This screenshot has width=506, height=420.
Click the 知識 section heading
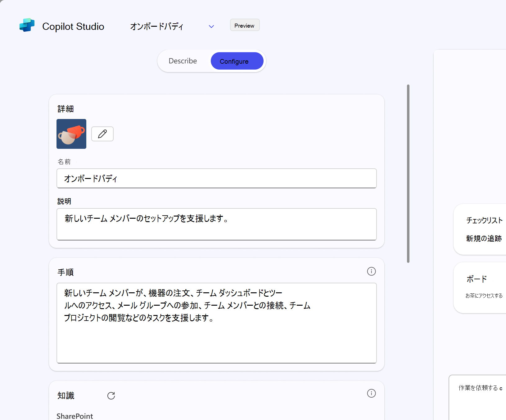pyautogui.click(x=66, y=395)
